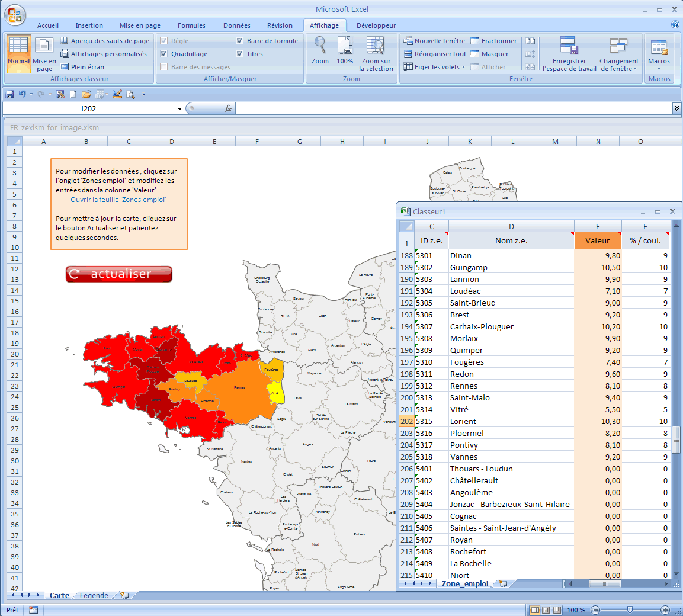Select Page Break Preview in status bar
The height and width of the screenshot is (616, 683).
pyautogui.click(x=557, y=610)
